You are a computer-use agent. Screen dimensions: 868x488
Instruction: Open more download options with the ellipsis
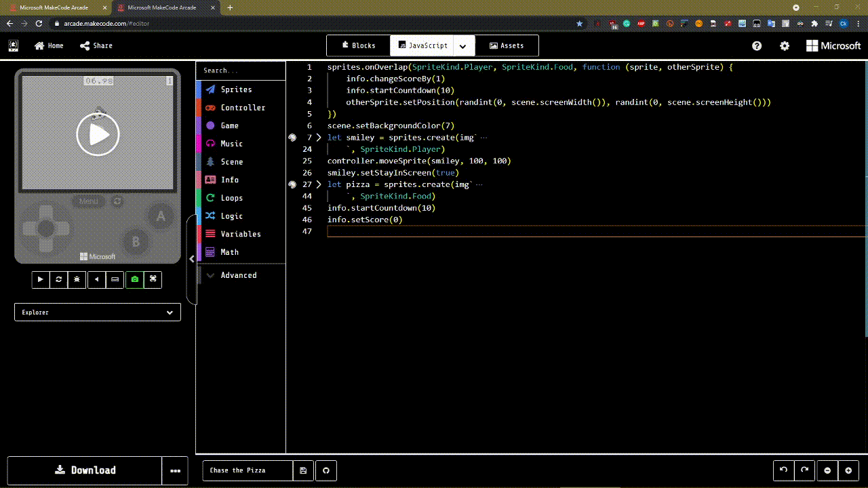(x=175, y=470)
